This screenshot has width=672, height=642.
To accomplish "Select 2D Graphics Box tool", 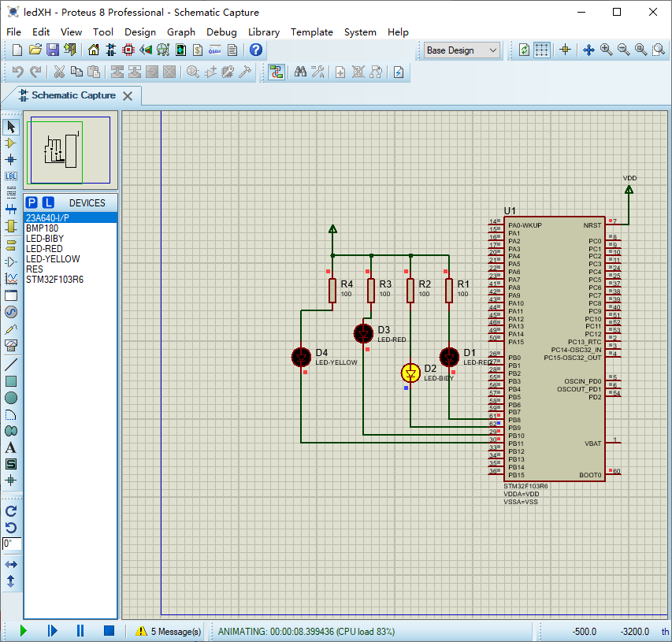I will 11,381.
